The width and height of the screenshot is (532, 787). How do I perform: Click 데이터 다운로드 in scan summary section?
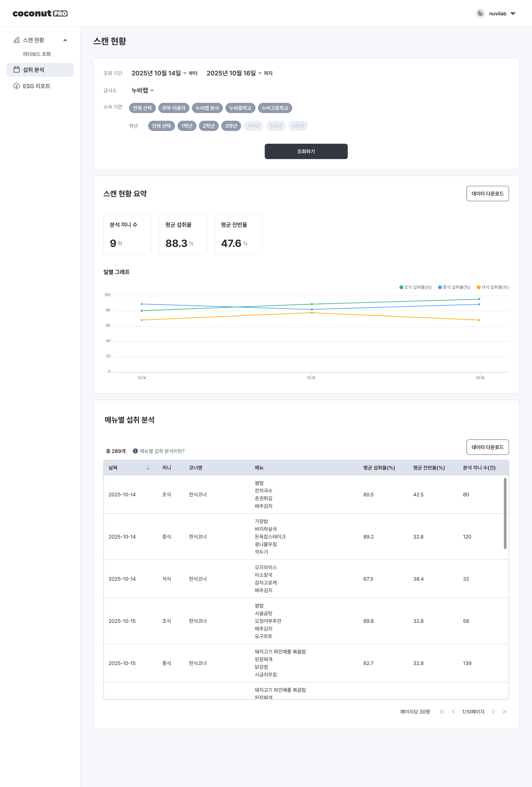click(487, 193)
